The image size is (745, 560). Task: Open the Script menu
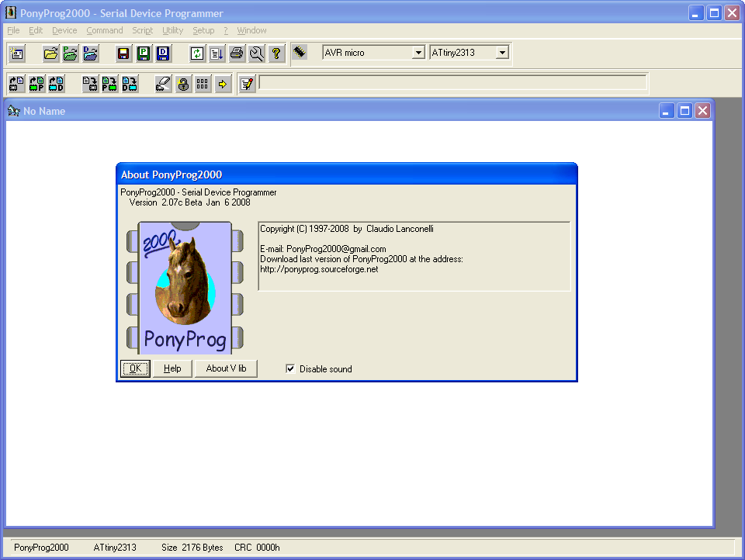tap(143, 30)
